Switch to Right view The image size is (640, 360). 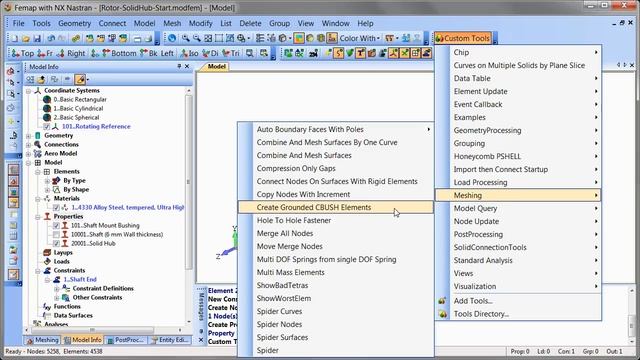[71, 53]
